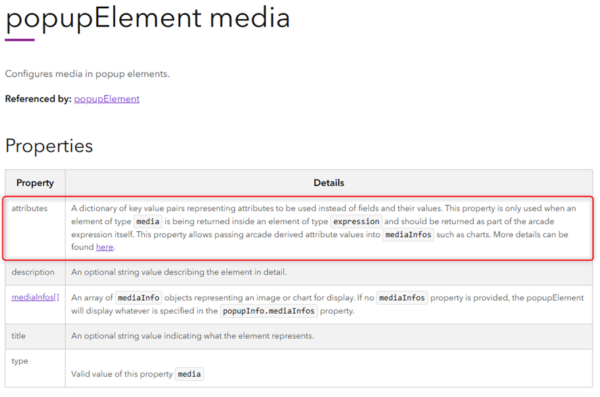The image size is (600, 397).
Task: Click the 'mediaInfo' code tag in mediaInfos row
Action: 139,298
